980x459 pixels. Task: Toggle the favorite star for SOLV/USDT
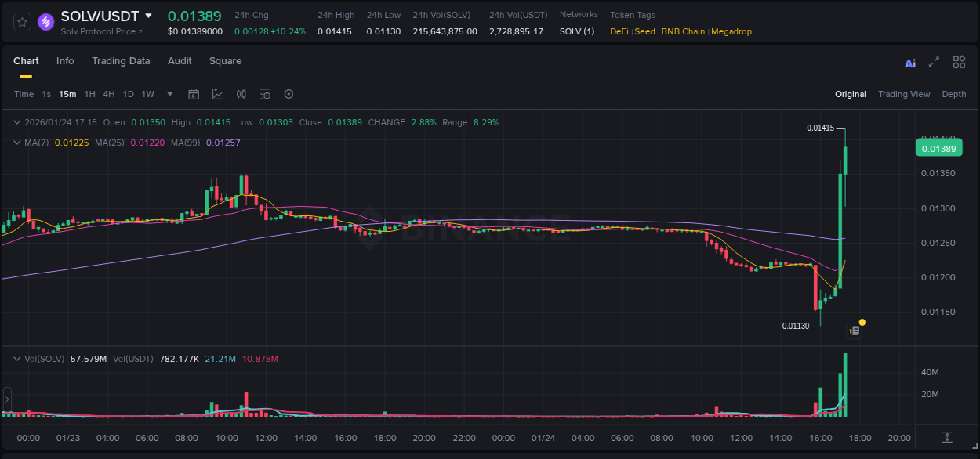(21, 22)
